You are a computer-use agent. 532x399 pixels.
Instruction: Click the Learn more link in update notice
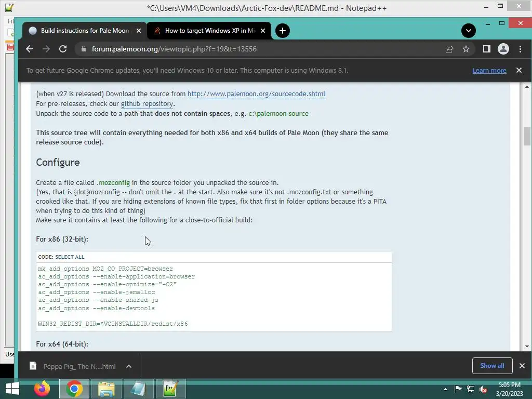click(x=489, y=71)
